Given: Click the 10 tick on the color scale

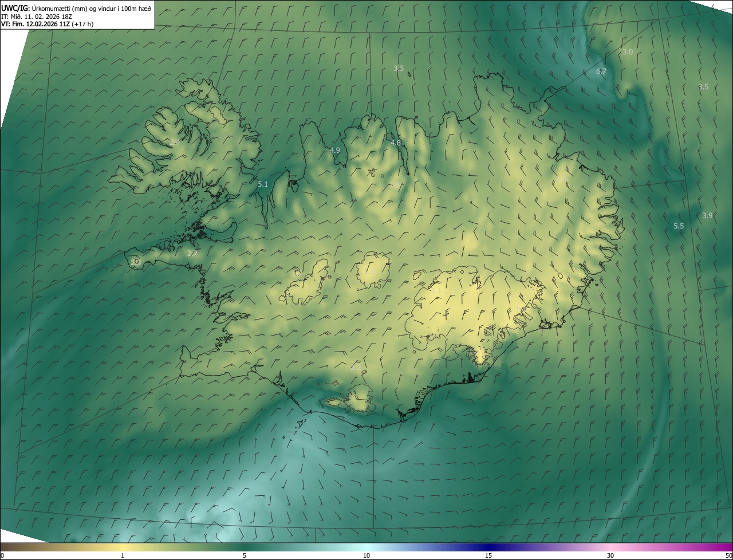Looking at the screenshot, I should pos(366,555).
